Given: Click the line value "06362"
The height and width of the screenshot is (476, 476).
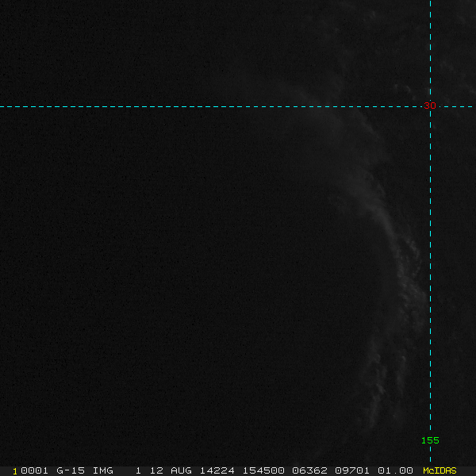Looking at the screenshot, I should 309,470.
